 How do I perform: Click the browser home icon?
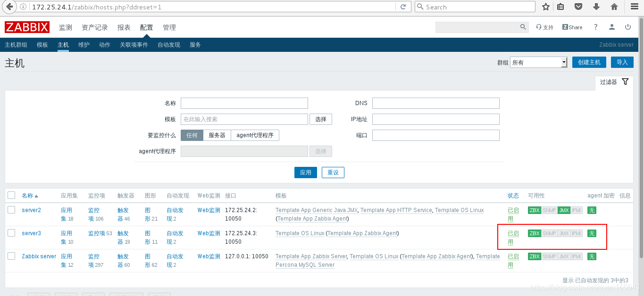pos(614,7)
